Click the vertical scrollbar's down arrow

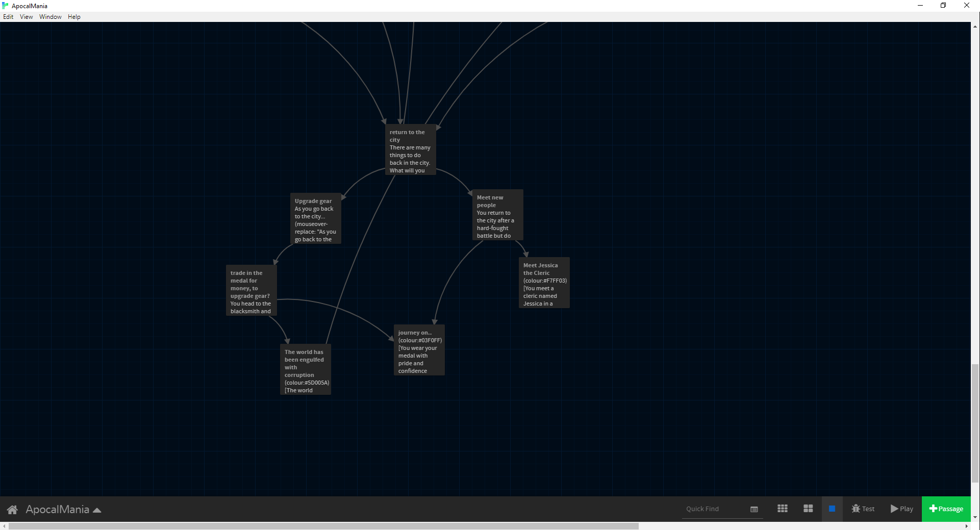(976, 517)
